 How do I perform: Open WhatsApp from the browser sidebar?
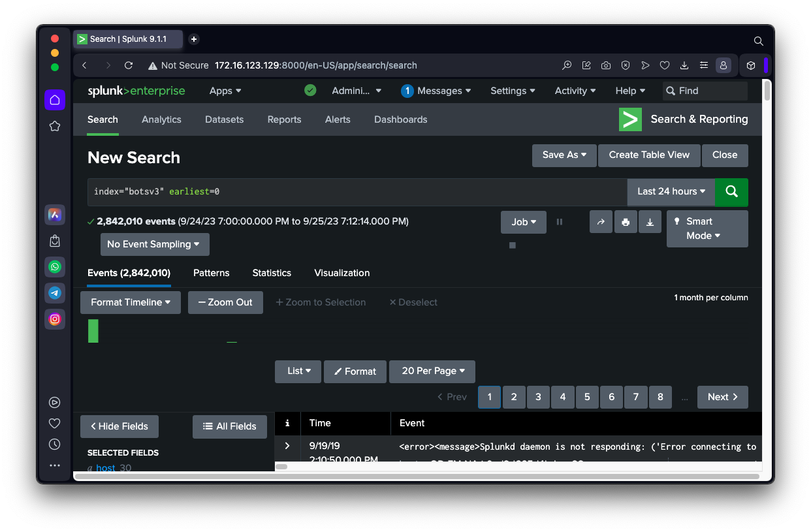click(x=55, y=266)
